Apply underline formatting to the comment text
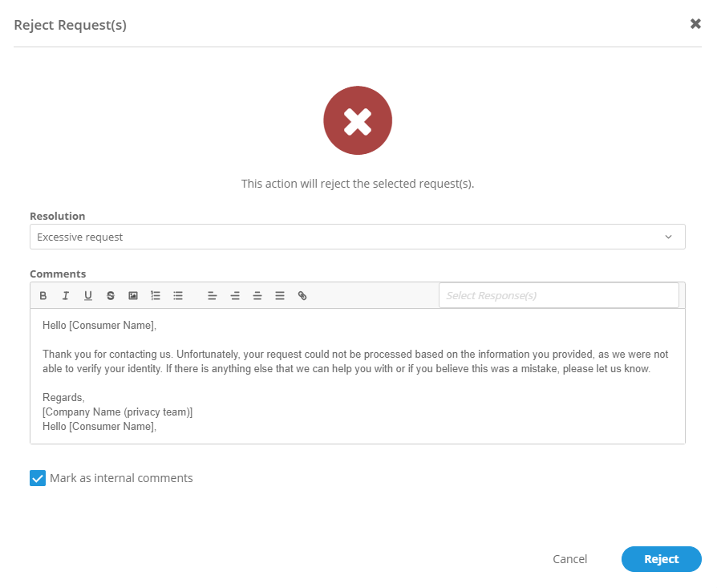717x588 pixels. coord(88,295)
